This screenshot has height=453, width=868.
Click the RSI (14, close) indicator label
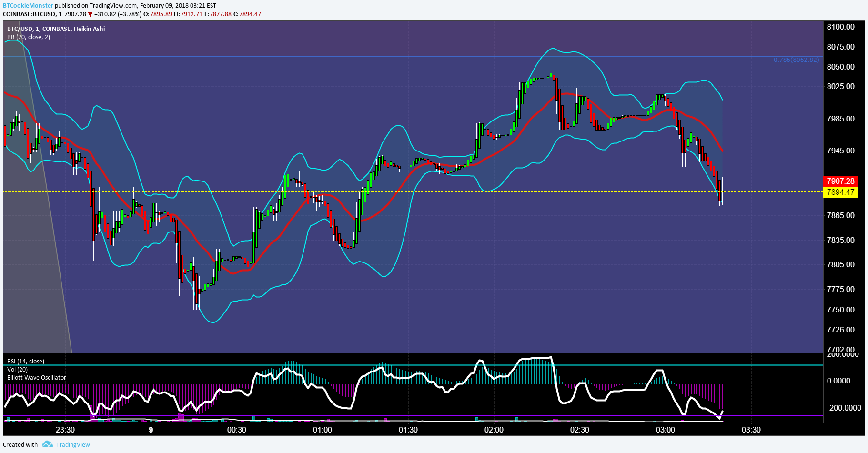tap(26, 361)
